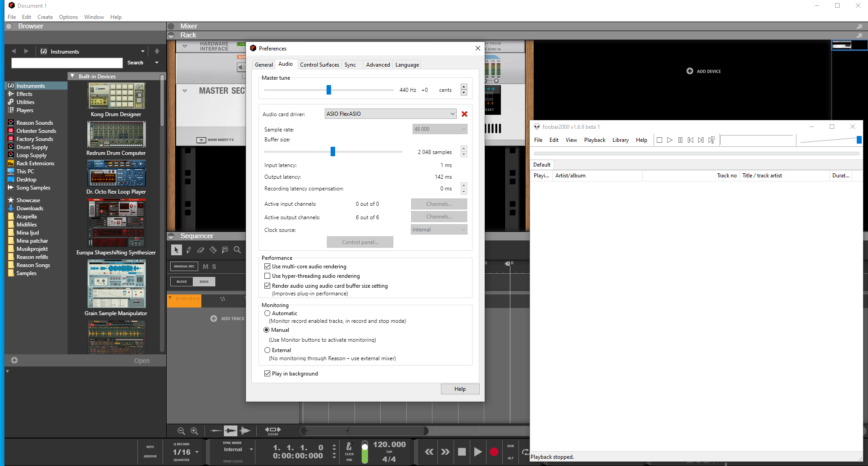Collapse the Hardware Interface device
The height and width of the screenshot is (466, 868).
click(185, 45)
